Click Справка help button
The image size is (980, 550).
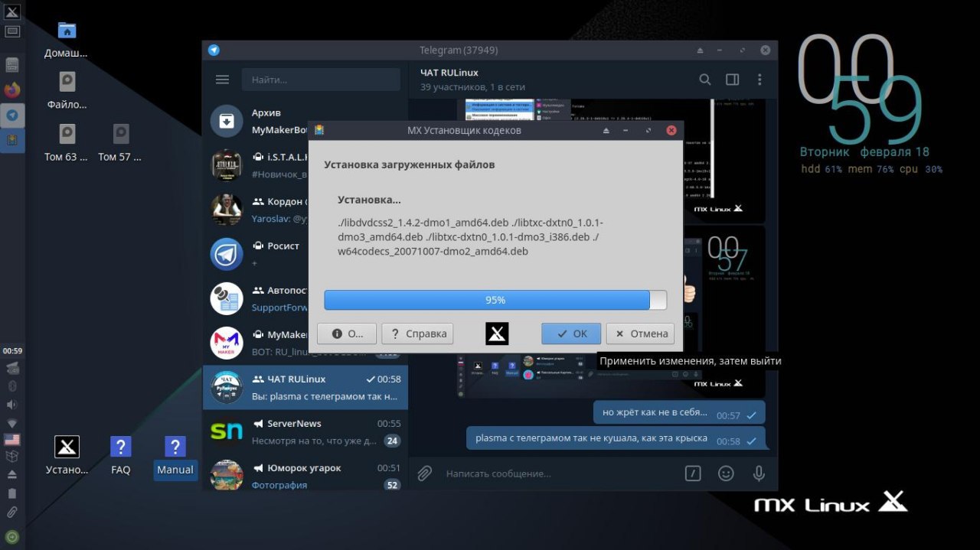point(417,334)
